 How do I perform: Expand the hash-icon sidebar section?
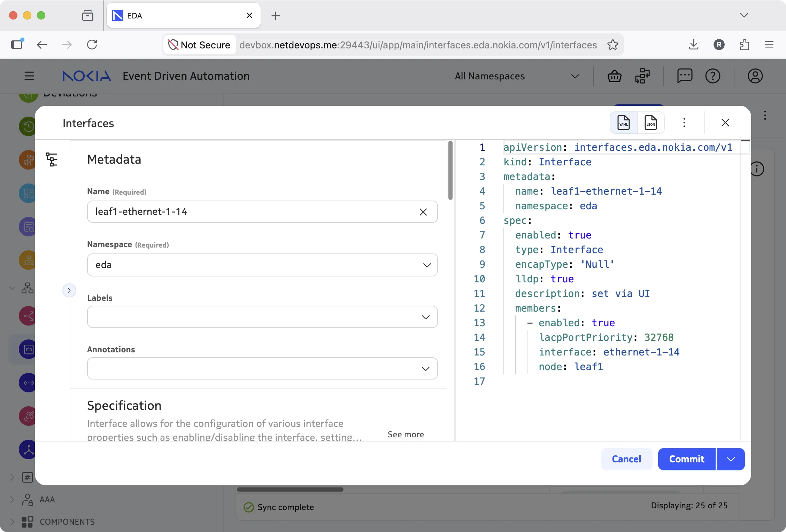click(12, 477)
